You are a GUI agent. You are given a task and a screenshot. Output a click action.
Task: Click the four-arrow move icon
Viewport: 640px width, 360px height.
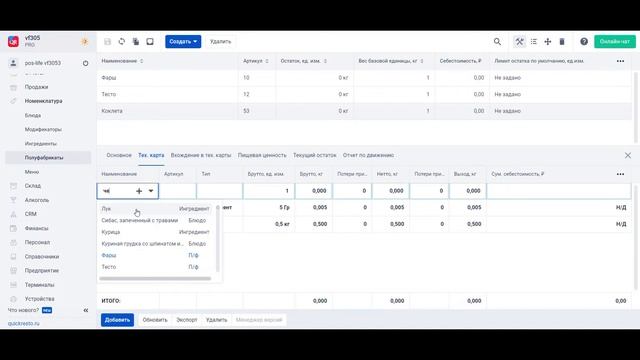[x=548, y=42]
